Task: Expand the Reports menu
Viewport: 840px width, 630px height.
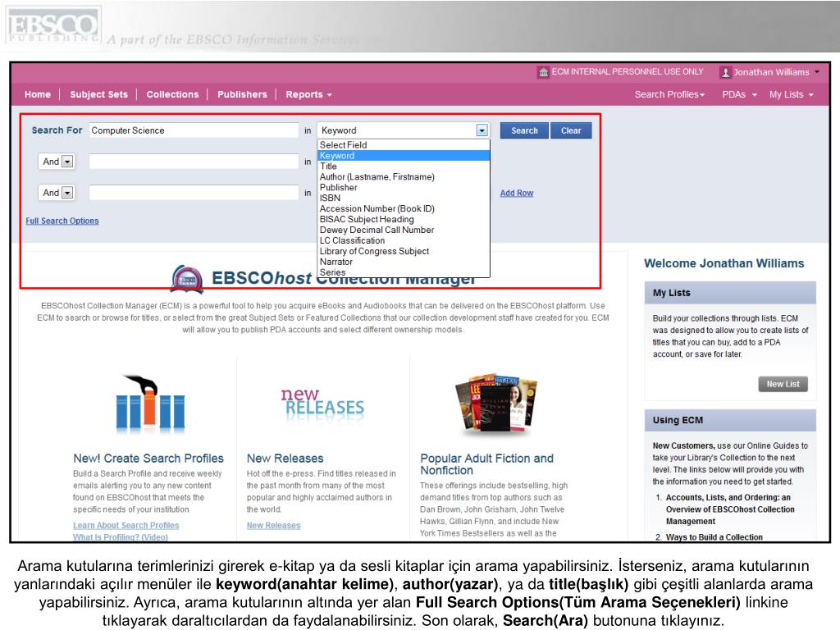Action: 308,94
